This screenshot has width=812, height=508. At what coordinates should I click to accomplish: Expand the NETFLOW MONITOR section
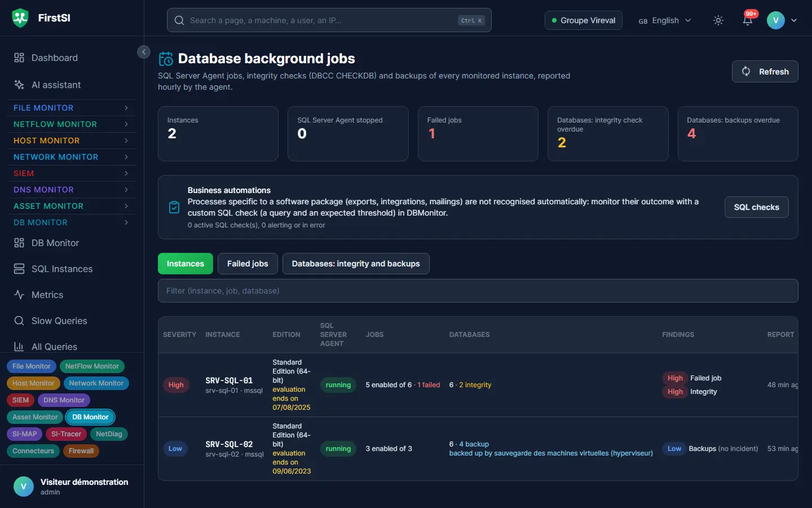click(x=72, y=124)
